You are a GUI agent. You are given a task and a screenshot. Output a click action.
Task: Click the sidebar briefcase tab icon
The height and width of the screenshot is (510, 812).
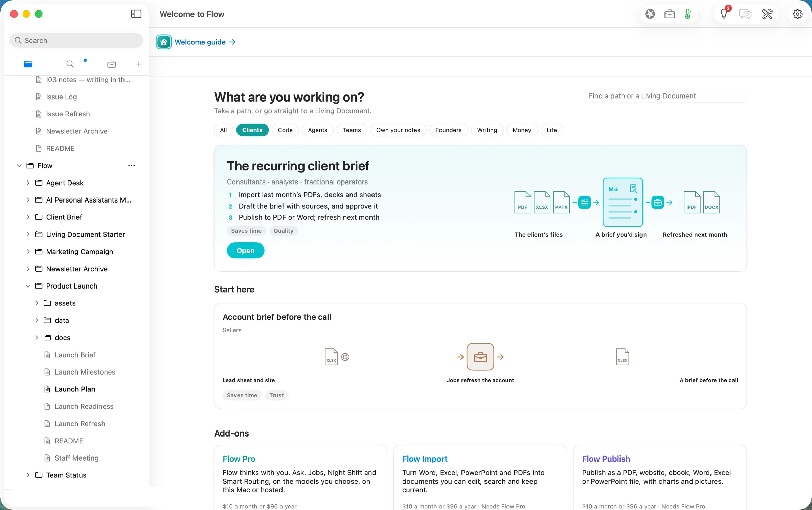coord(112,64)
